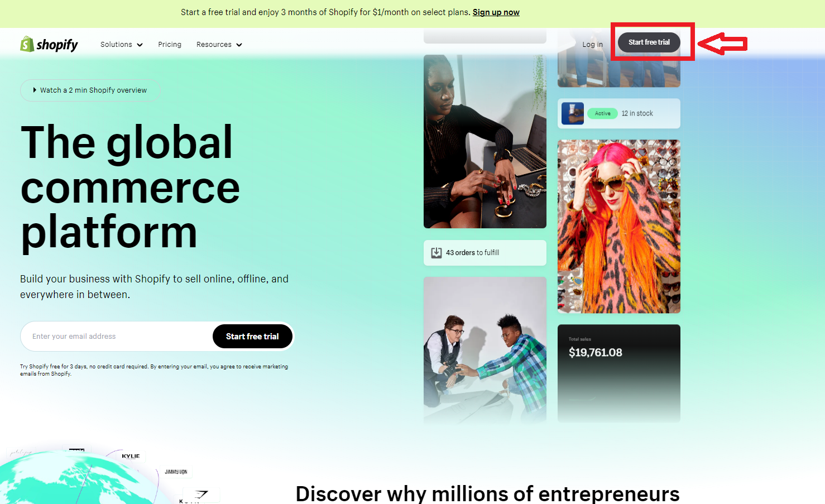Click the Log in link

(x=592, y=45)
